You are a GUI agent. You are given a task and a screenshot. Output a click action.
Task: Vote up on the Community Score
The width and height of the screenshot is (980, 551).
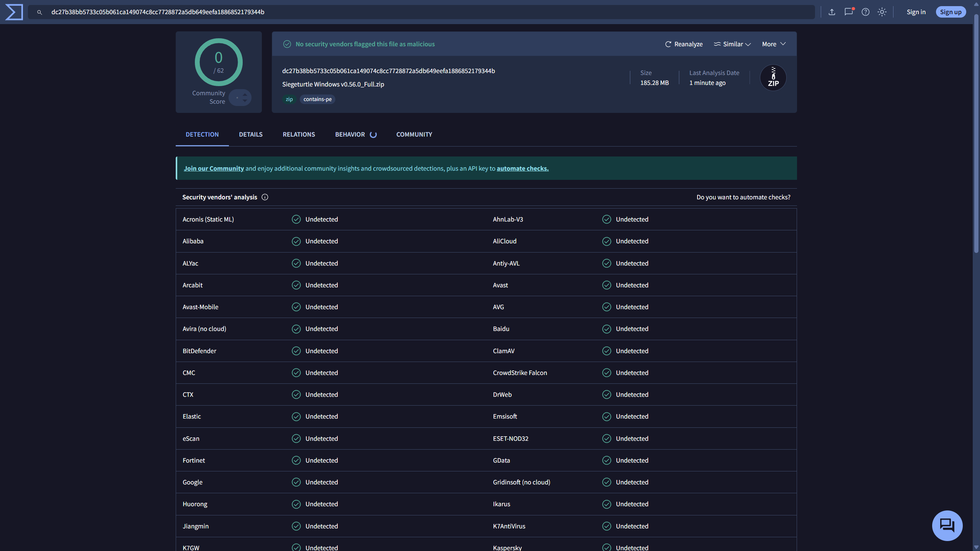click(x=245, y=95)
